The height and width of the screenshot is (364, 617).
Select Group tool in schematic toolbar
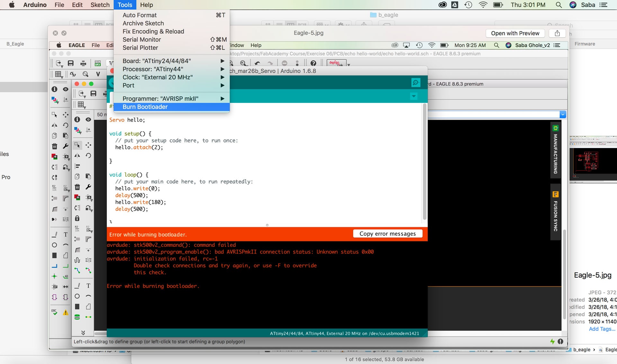[x=55, y=115]
